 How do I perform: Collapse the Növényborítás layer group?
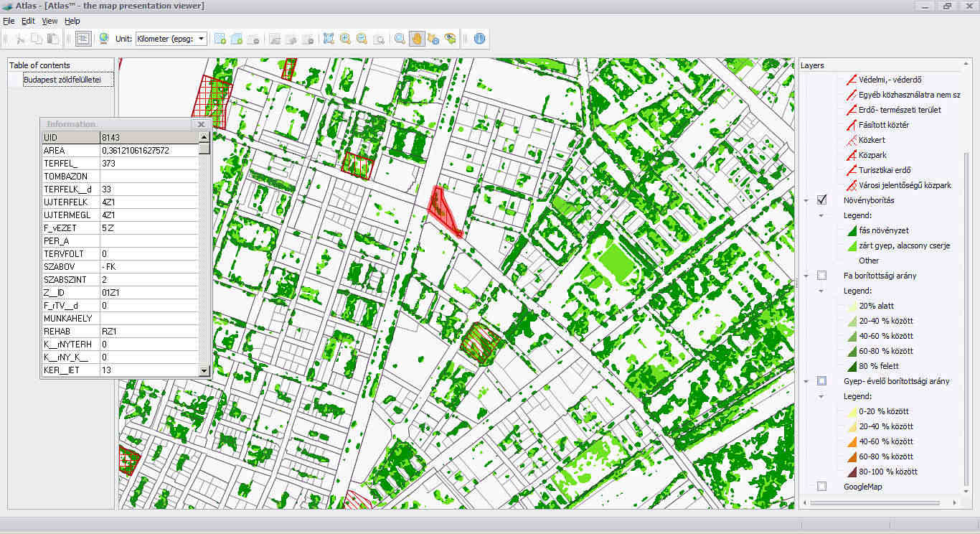pyautogui.click(x=806, y=201)
